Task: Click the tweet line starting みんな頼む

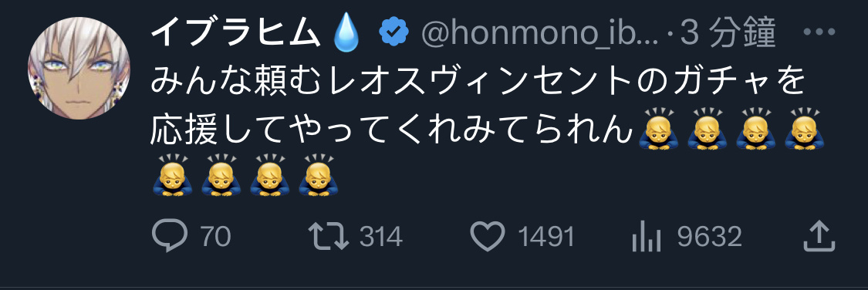Action: 477,83
